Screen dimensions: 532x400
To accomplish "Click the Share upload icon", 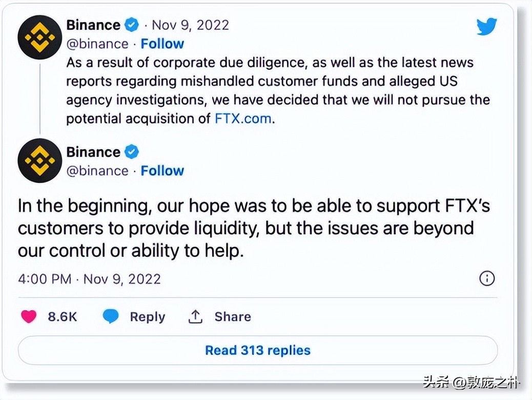I will pyautogui.click(x=195, y=316).
